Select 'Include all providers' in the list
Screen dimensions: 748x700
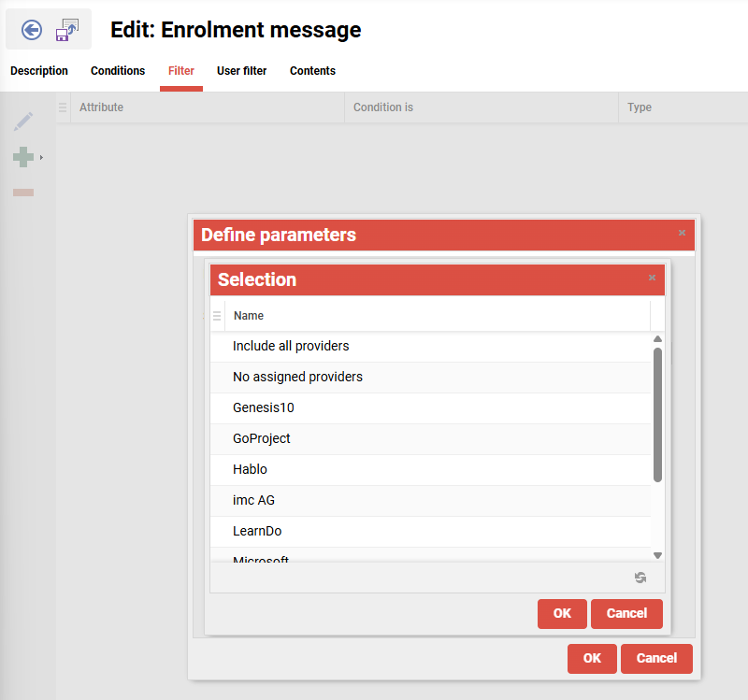pyautogui.click(x=291, y=346)
